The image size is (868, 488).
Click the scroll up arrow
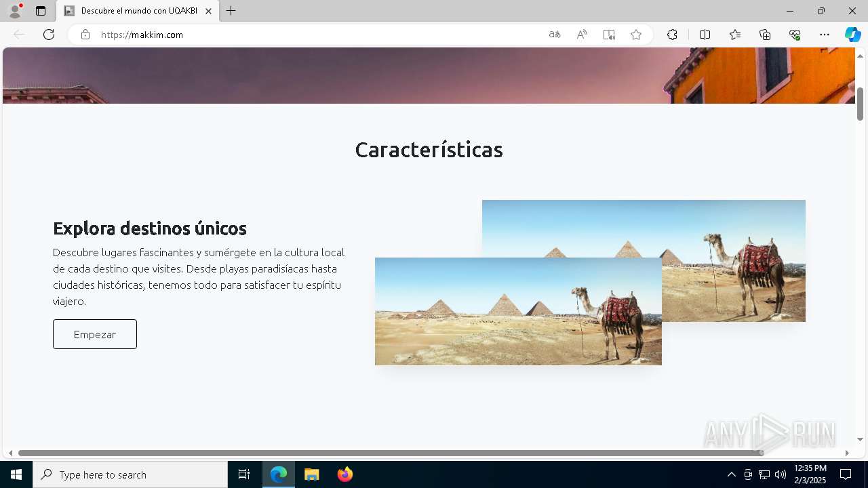pos(860,56)
